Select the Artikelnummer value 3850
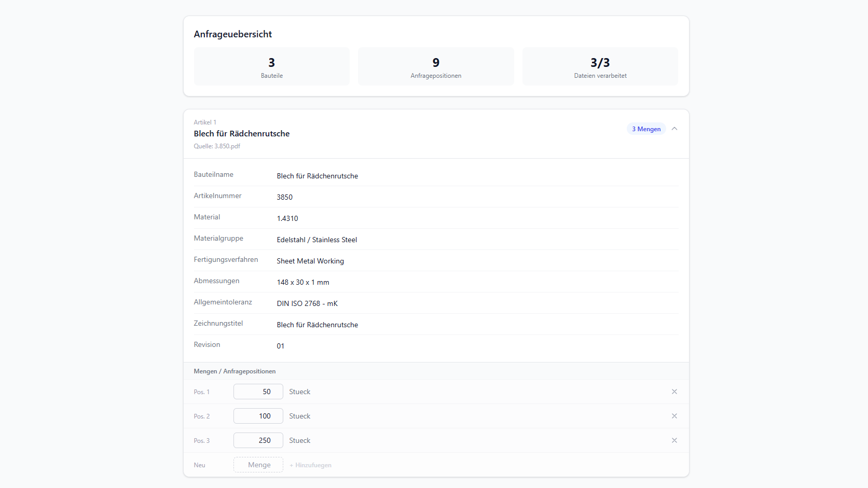The width and height of the screenshot is (868, 488). click(284, 197)
